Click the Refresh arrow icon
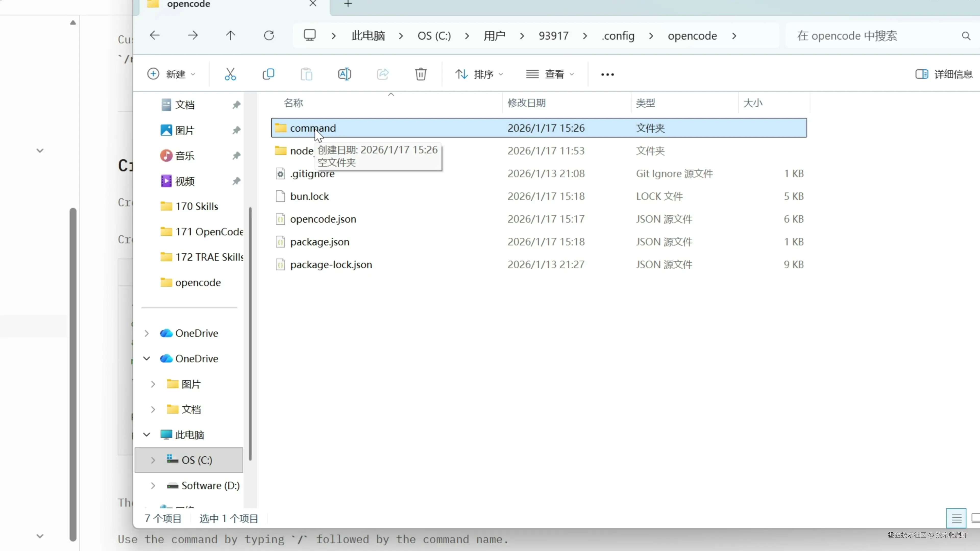Image resolution: width=980 pixels, height=551 pixels. 269,36
